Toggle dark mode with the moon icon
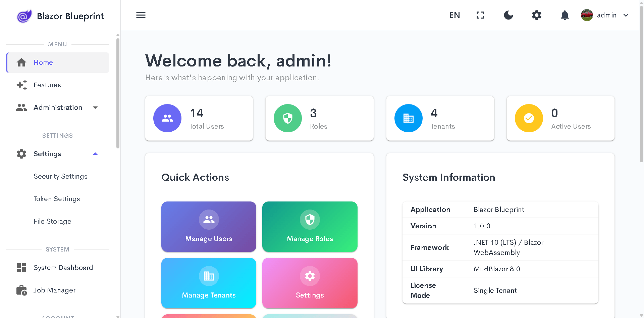 [508, 15]
